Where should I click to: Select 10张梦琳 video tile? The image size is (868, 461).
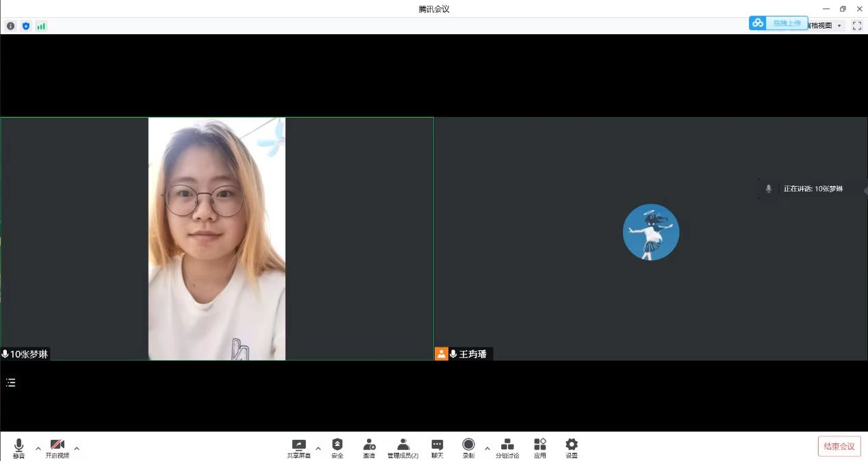pos(216,239)
